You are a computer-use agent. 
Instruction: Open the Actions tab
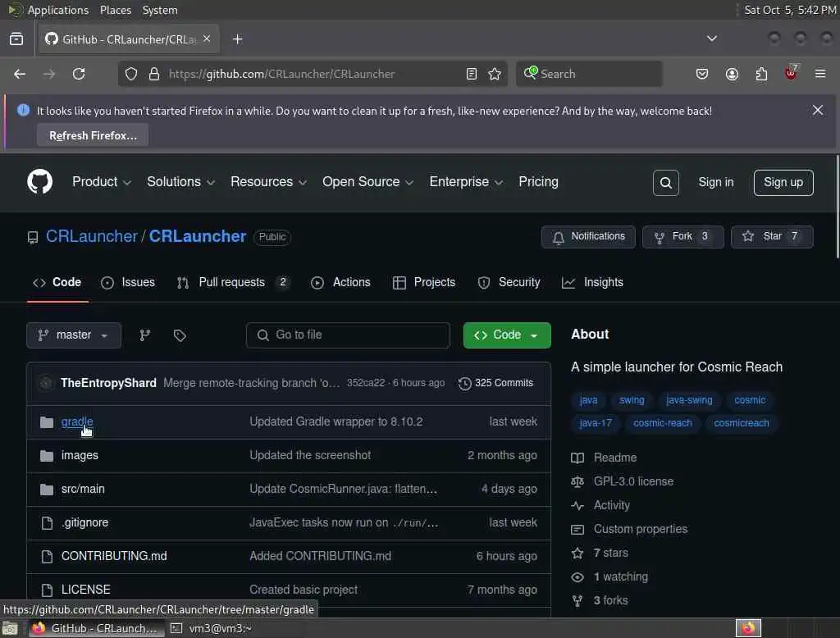340,282
